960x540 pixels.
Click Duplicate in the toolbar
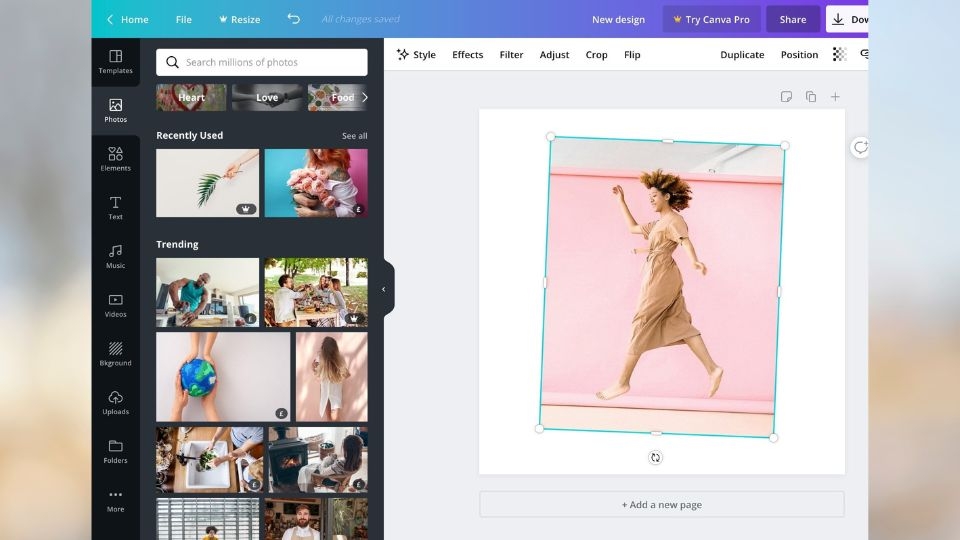742,54
